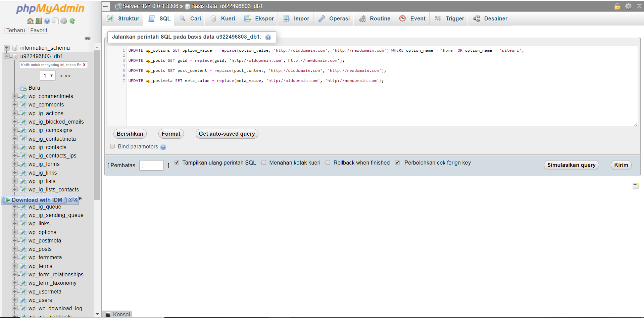Viewport: 644px width, 318px height.
Task: Toggle the Bind parameters checkbox
Action: click(112, 146)
